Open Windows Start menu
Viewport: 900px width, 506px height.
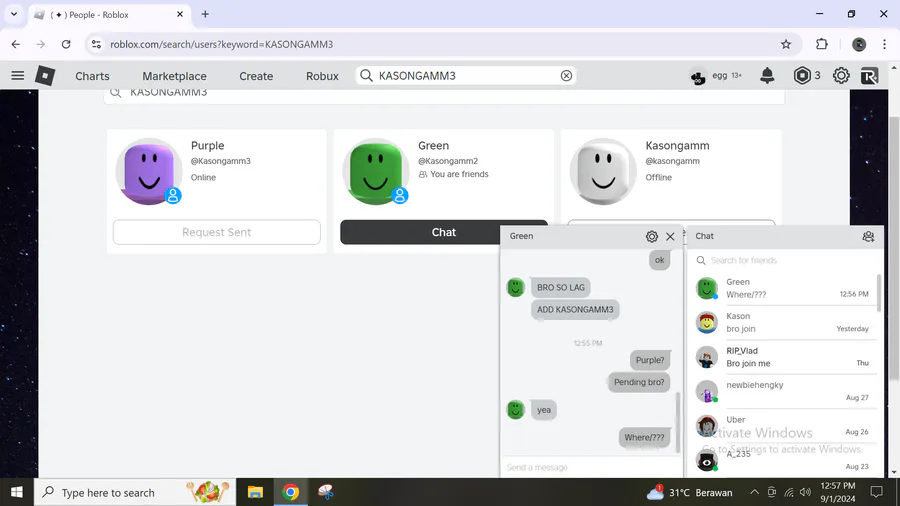(x=17, y=492)
